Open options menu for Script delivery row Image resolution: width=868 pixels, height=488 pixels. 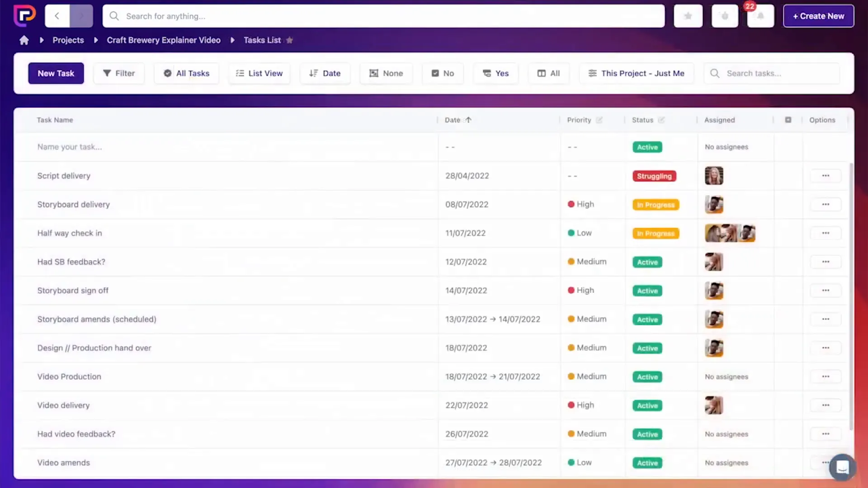point(826,176)
